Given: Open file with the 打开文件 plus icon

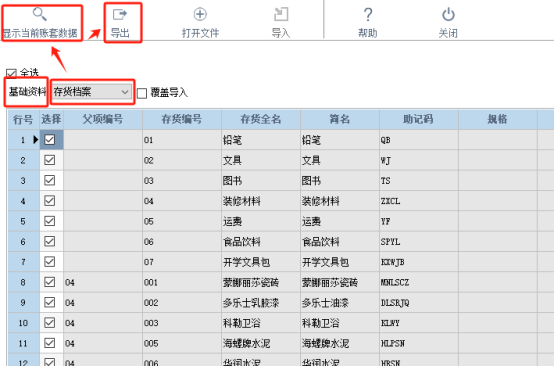Looking at the screenshot, I should pyautogui.click(x=200, y=14).
